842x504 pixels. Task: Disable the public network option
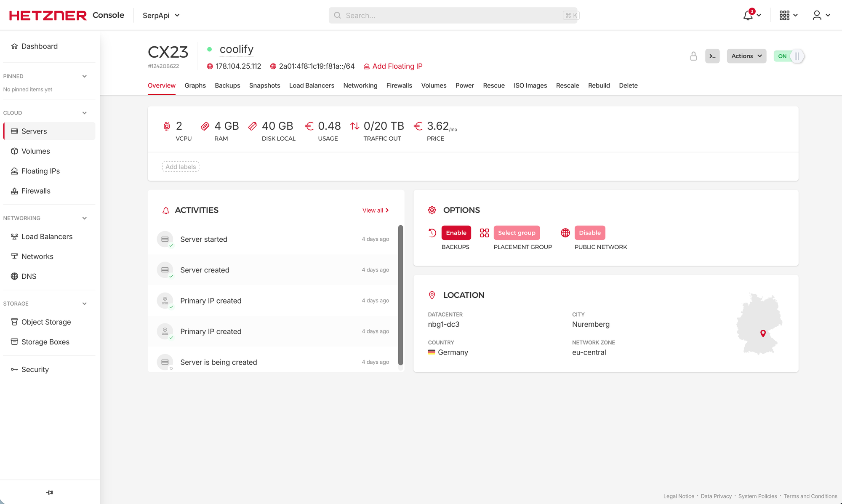[589, 232]
